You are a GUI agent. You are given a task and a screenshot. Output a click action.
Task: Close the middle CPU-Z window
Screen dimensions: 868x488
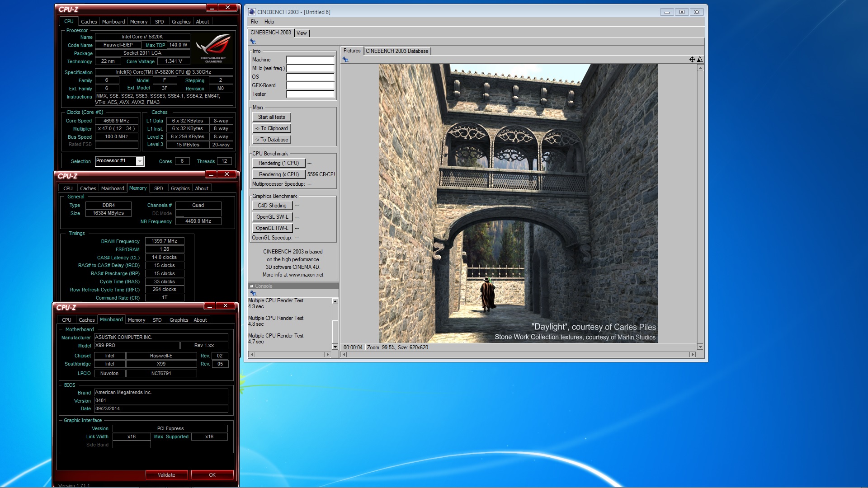click(227, 174)
